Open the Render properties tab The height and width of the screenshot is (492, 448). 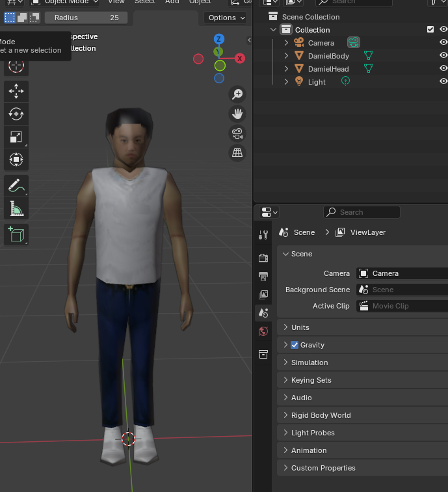[x=263, y=258]
